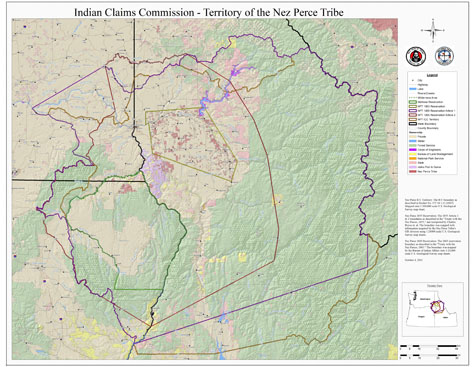
Task: Select the yellow Bureau of Land Management swatch
Action: point(413,154)
